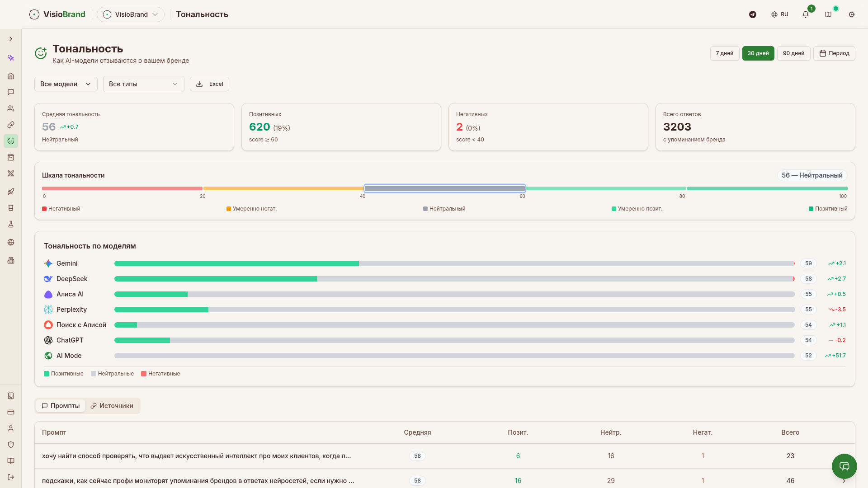The width and height of the screenshot is (868, 488).
Task: Click the neutral segment on tonality scale
Action: click(444, 188)
